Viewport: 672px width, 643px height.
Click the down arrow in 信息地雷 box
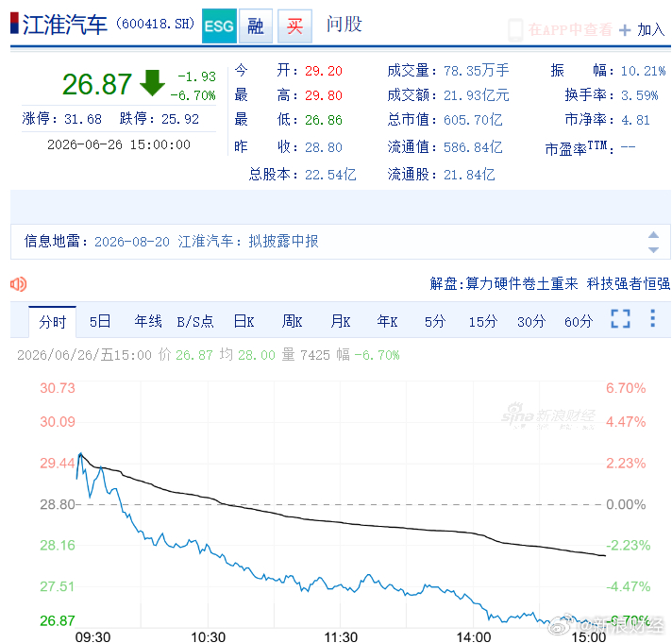(653, 249)
